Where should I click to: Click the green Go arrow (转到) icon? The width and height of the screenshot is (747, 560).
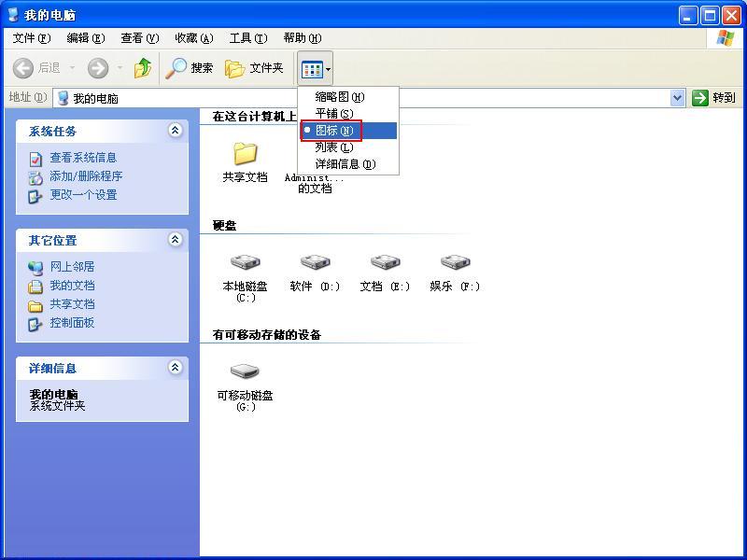[699, 98]
